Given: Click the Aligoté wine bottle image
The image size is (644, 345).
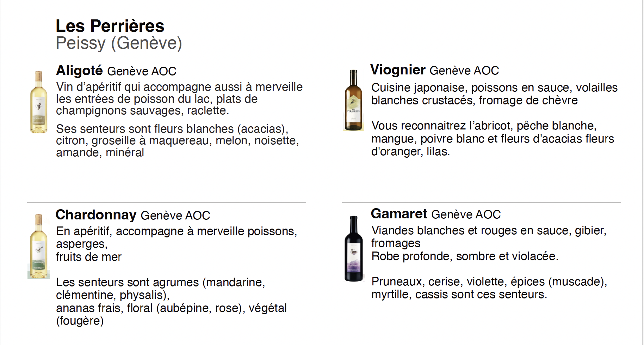Looking at the screenshot, I should [39, 102].
